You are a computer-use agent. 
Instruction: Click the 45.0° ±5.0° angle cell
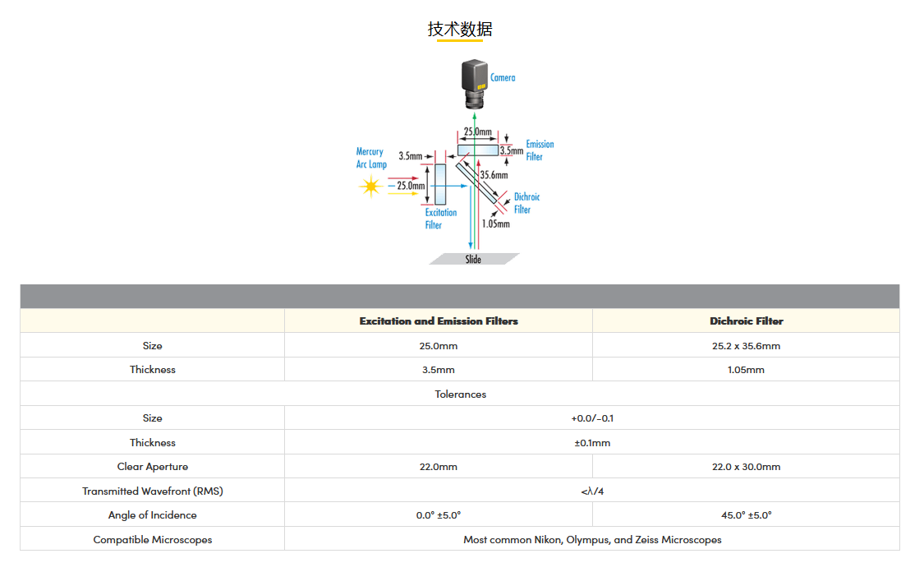[746, 515]
